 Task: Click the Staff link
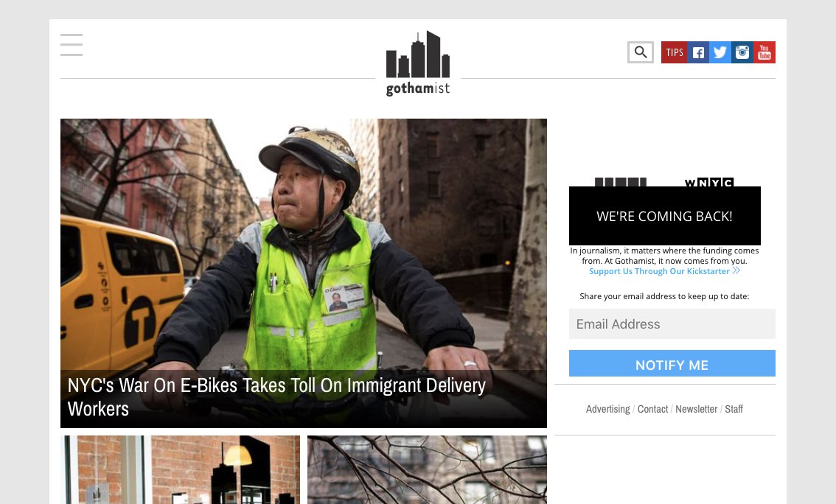734,409
